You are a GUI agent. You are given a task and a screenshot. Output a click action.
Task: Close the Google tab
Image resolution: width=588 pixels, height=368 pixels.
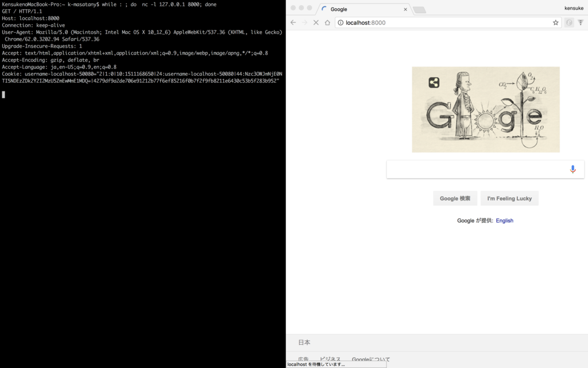(x=405, y=9)
